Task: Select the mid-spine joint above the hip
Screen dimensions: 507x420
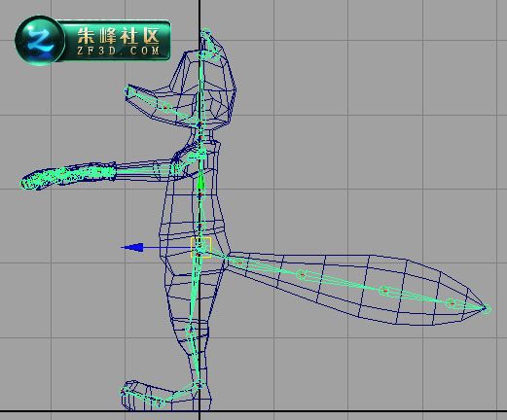Action: click(x=200, y=226)
